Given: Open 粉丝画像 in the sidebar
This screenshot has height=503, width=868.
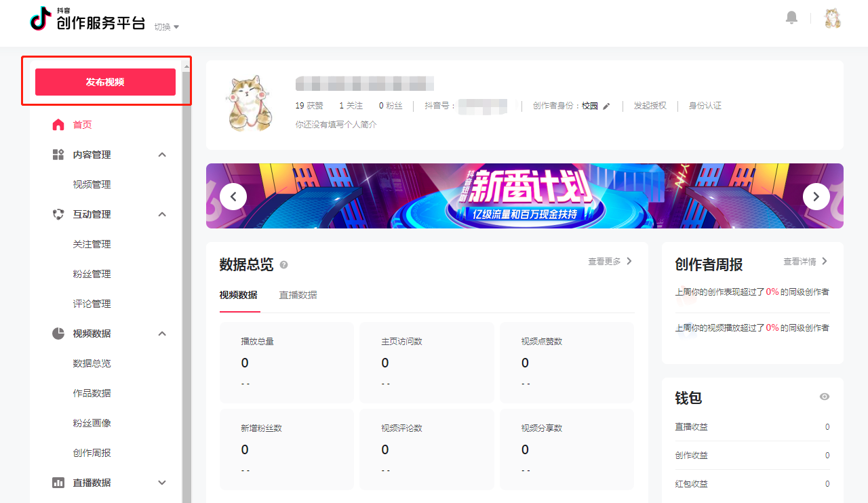Looking at the screenshot, I should click(92, 423).
